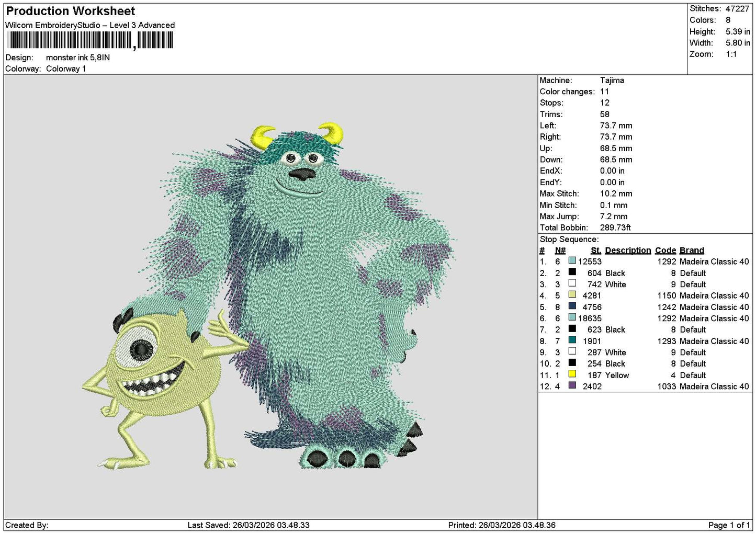This screenshot has width=756, height=534.
Task: Click the Trims value '58'
Action: click(x=605, y=115)
